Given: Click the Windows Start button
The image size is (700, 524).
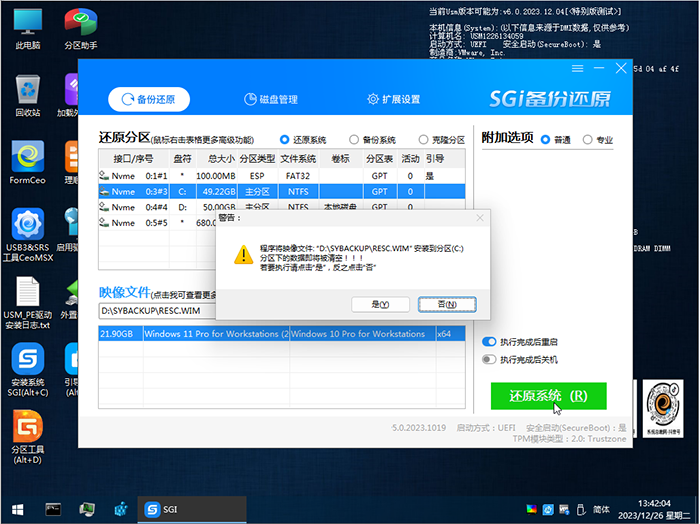Looking at the screenshot, I should click(x=17, y=509).
